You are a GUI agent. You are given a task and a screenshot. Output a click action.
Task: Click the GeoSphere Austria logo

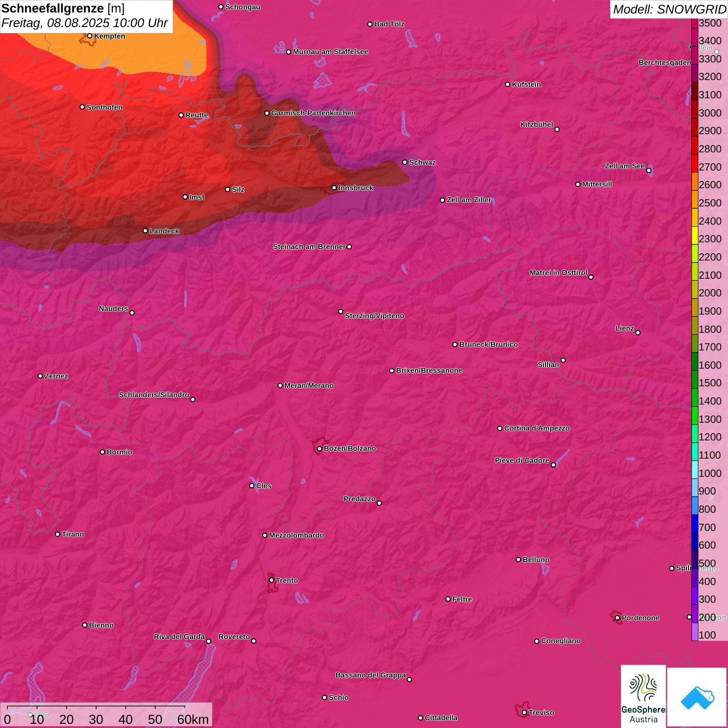[643, 696]
